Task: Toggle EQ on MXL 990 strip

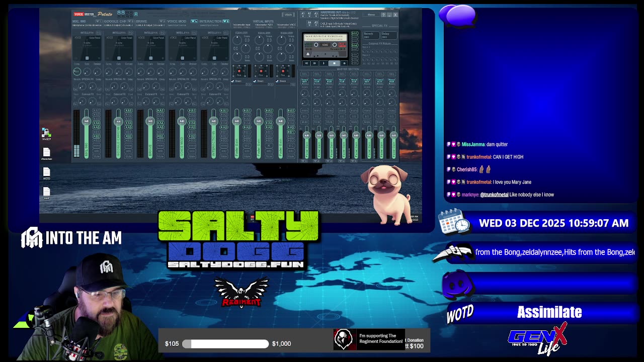Action: [99, 33]
